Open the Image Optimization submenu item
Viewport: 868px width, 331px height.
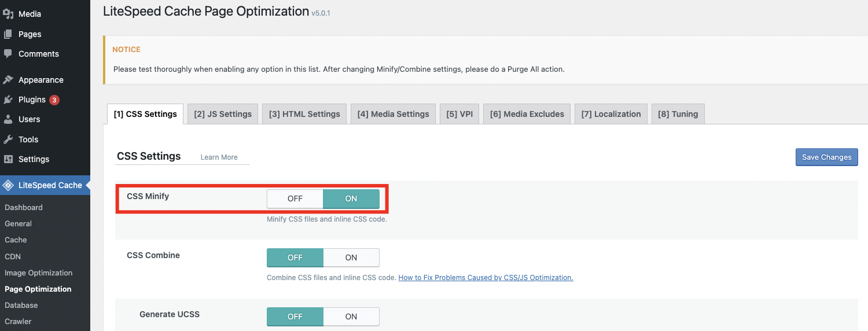(x=38, y=273)
